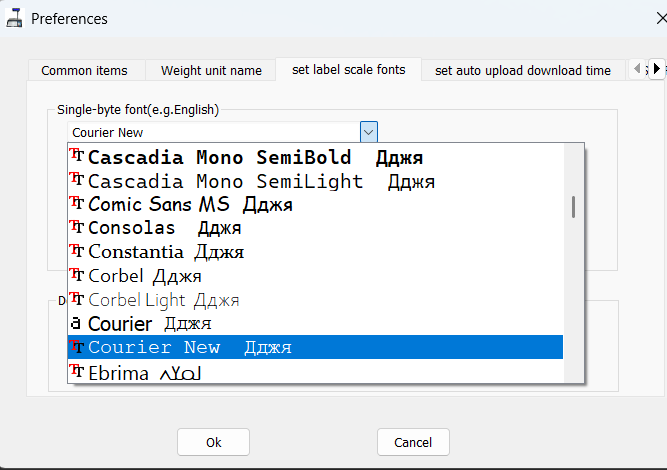This screenshot has width=667, height=470.
Task: Click TrueType icon next to Consolas
Action: tap(77, 226)
